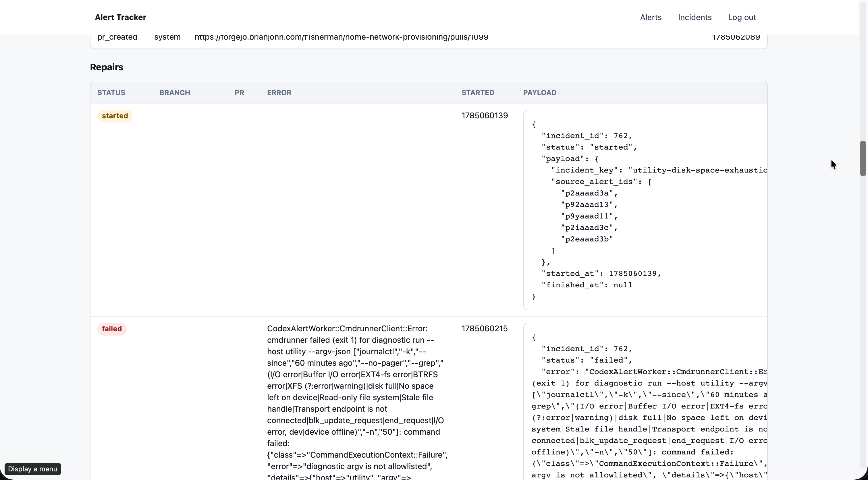Click the Repairs section heading

(107, 67)
